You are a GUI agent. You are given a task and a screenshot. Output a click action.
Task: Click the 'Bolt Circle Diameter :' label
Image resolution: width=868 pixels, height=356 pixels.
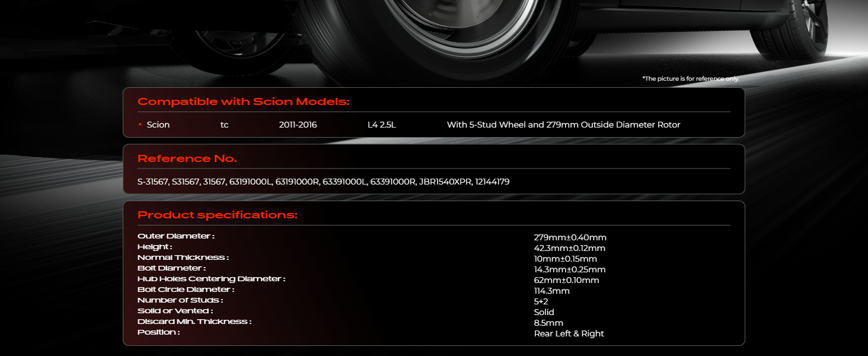[x=186, y=290]
